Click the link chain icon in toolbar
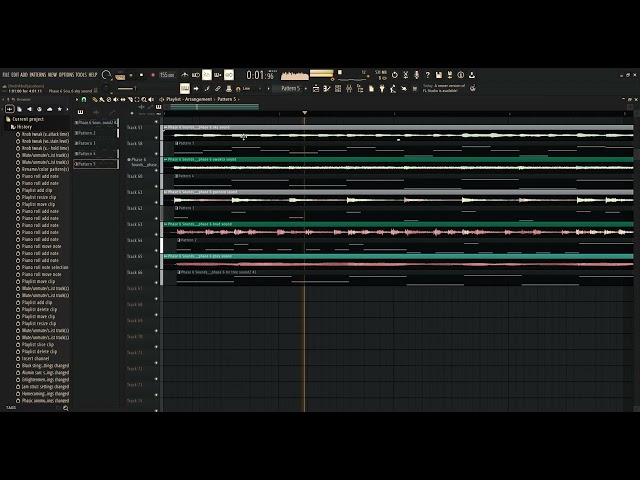The width and height of the screenshot is (640, 480). point(218,88)
